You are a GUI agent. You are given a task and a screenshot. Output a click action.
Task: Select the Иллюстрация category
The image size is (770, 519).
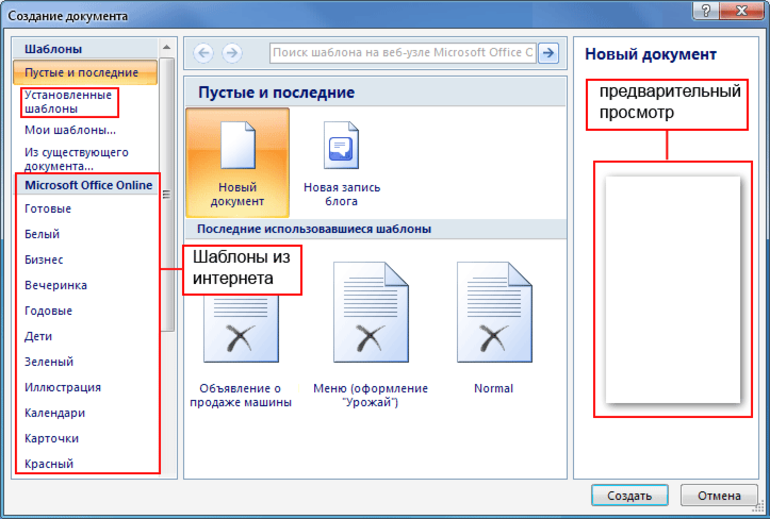pyautogui.click(x=62, y=387)
